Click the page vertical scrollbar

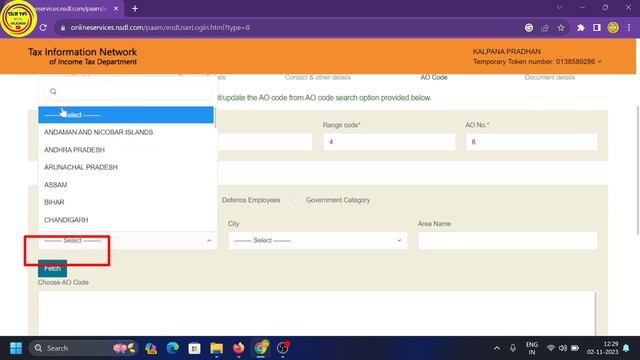638,170
